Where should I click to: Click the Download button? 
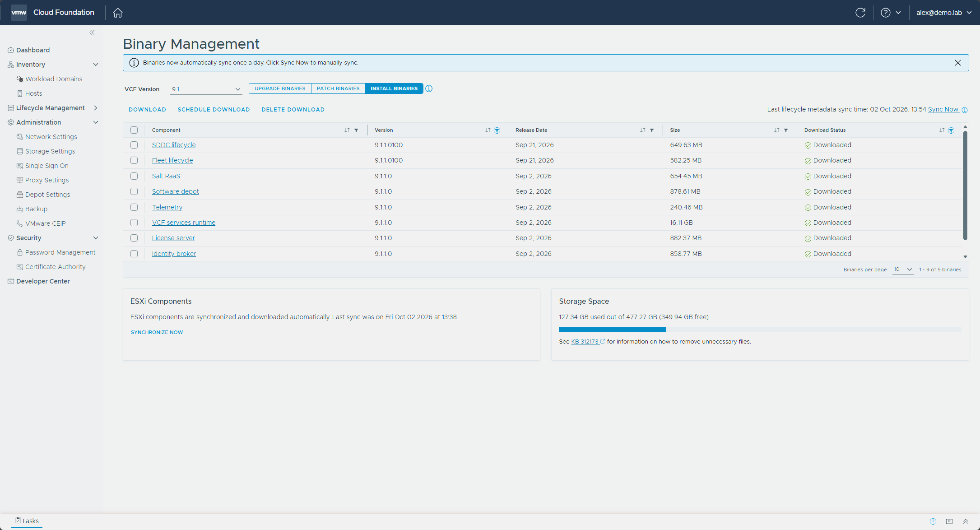147,110
